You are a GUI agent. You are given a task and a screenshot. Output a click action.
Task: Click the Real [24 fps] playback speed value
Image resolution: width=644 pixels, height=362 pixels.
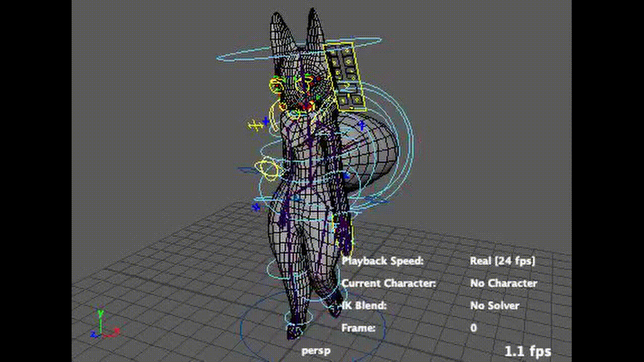click(x=502, y=260)
